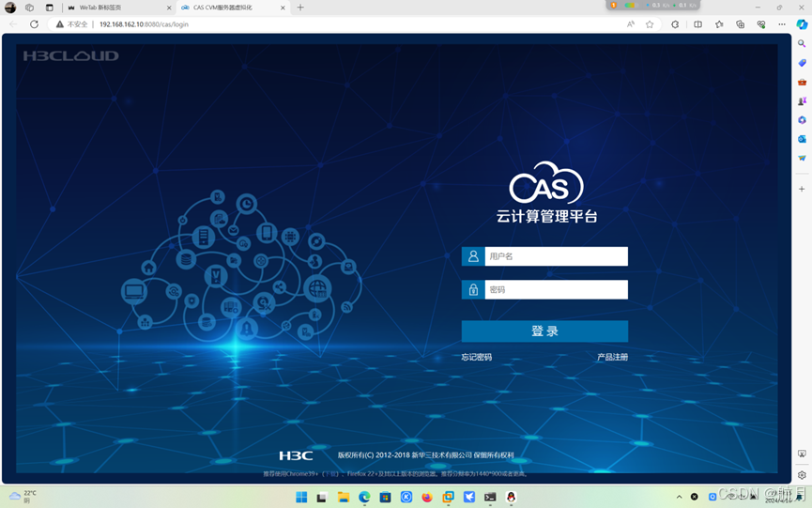Click the 用户名 username input field
This screenshot has width=812, height=508.
pyautogui.click(x=556, y=256)
